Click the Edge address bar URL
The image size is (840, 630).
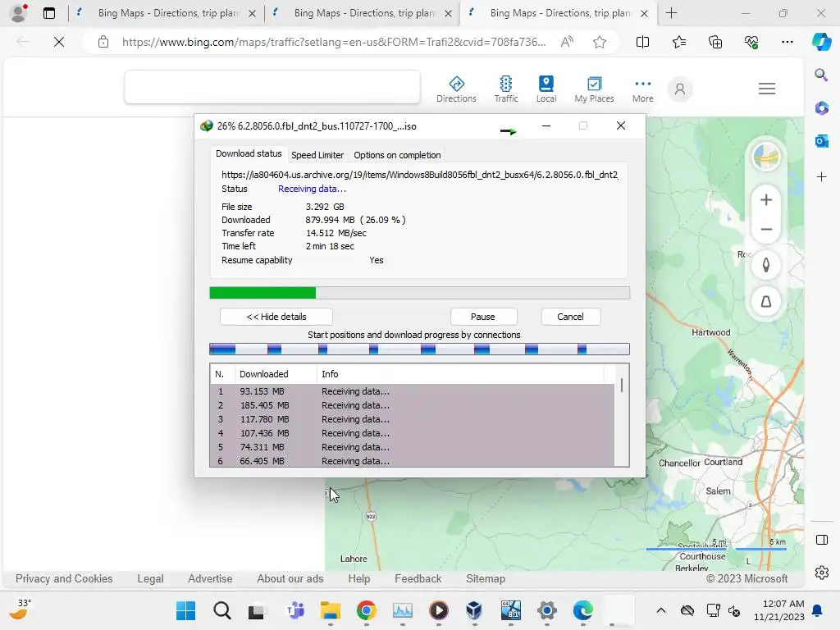point(334,42)
